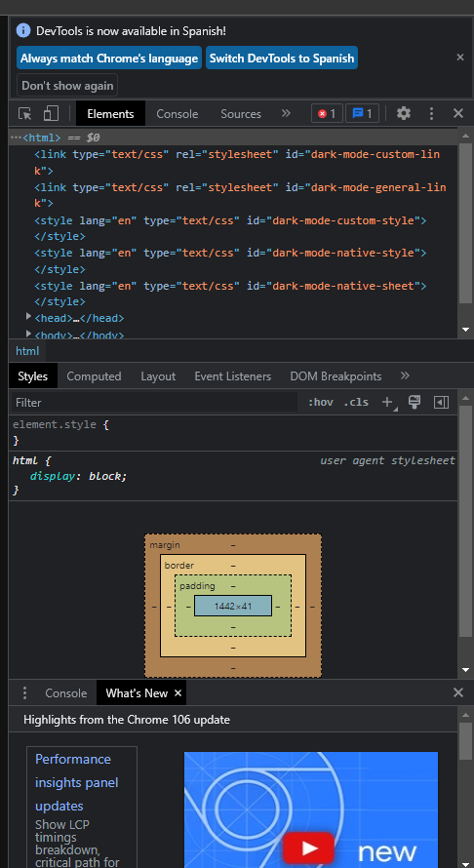Switch to the Elements panel tab

[x=110, y=113]
